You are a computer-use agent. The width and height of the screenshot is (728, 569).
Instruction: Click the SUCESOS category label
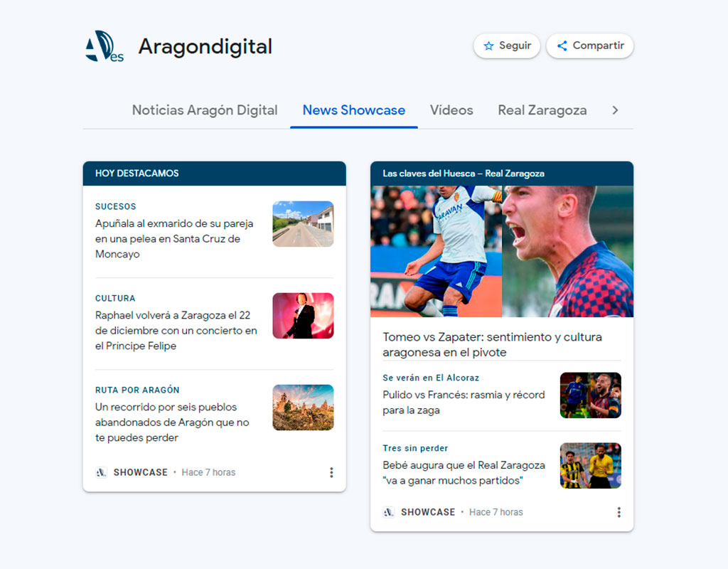(116, 207)
